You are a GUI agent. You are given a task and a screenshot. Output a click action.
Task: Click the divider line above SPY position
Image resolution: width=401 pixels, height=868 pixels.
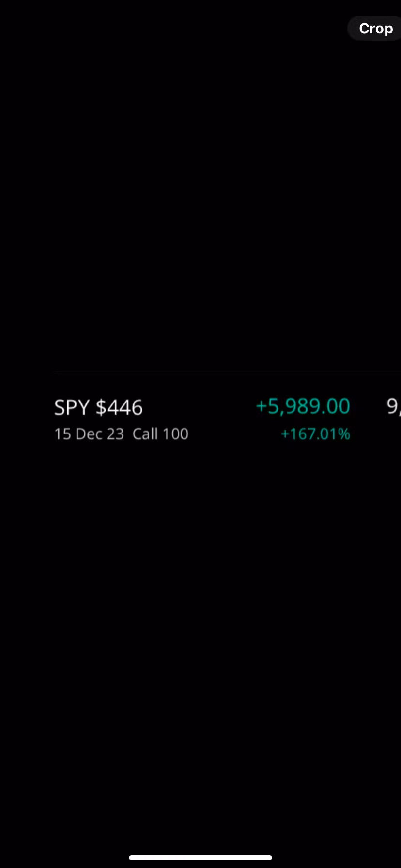227,372
